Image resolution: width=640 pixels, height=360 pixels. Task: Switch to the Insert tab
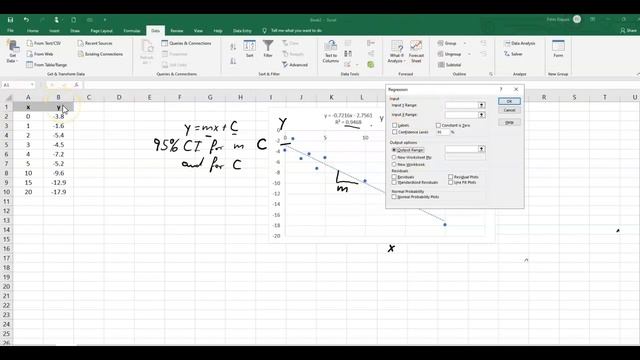click(x=54, y=31)
